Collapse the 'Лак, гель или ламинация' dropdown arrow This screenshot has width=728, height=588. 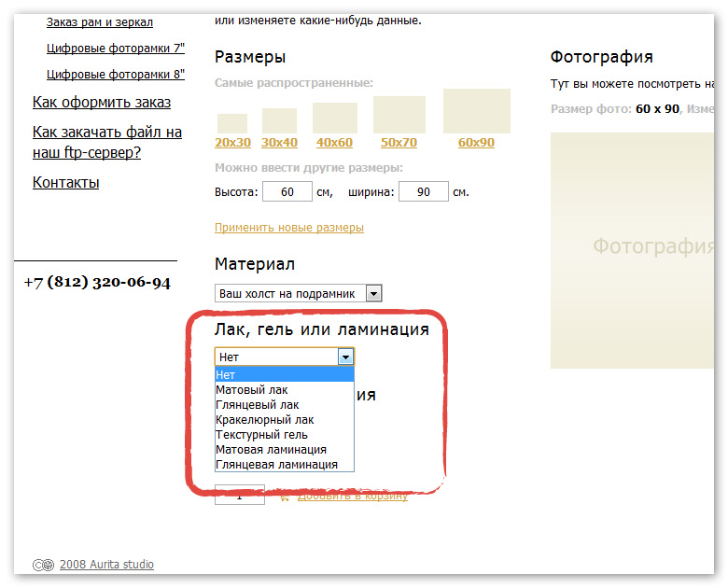(x=345, y=357)
